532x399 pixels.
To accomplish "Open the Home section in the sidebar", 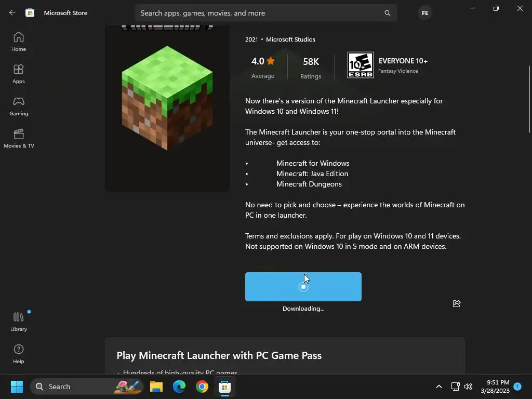I will pos(19,42).
